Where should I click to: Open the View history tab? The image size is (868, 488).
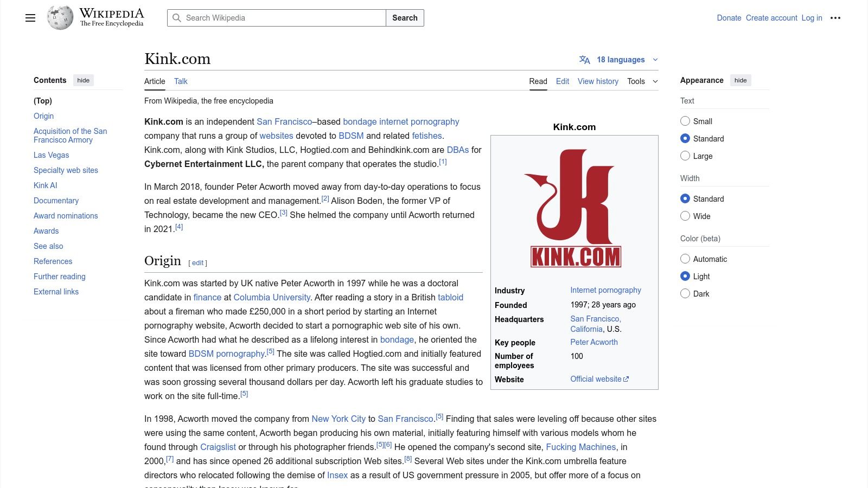tap(598, 81)
